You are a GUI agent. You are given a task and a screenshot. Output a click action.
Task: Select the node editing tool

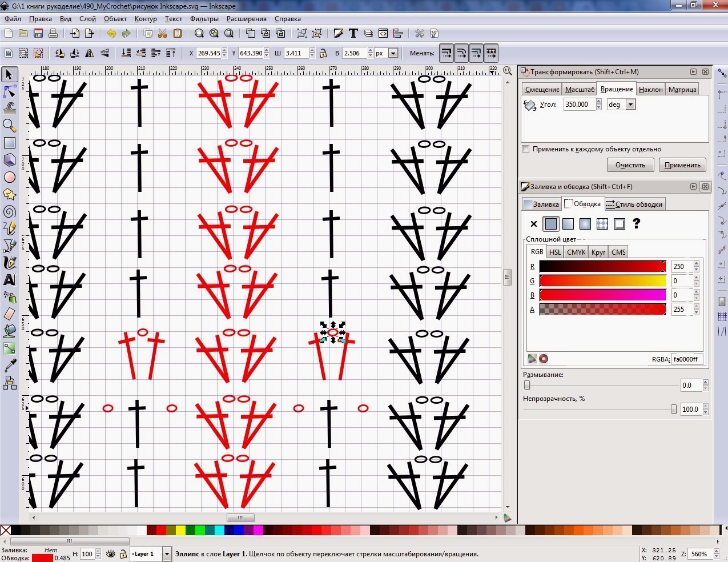click(9, 91)
